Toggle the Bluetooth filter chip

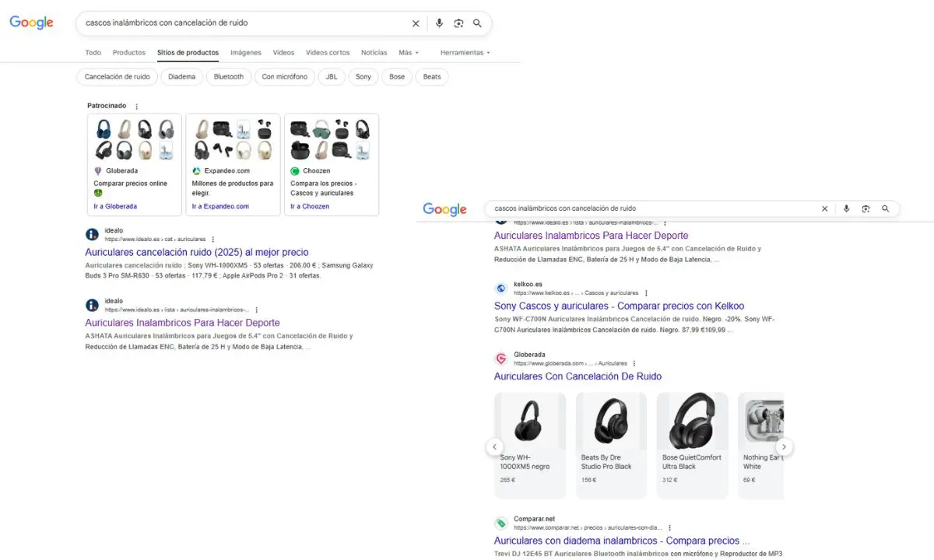click(x=229, y=77)
